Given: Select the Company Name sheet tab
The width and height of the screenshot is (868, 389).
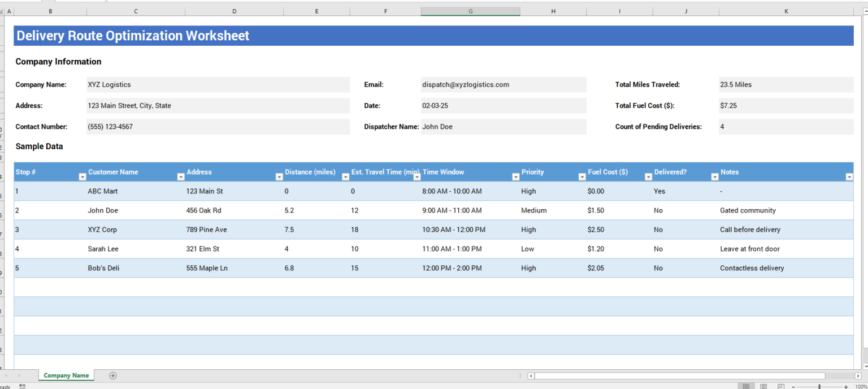Looking at the screenshot, I should [x=66, y=375].
